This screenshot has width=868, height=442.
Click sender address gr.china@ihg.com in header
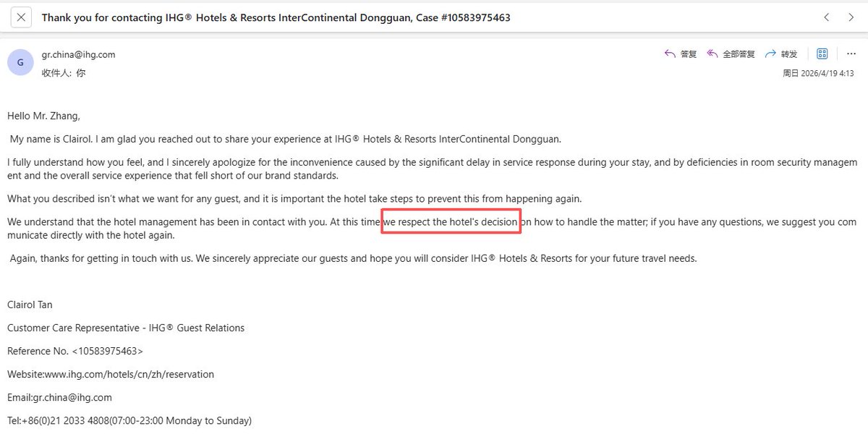pos(78,55)
